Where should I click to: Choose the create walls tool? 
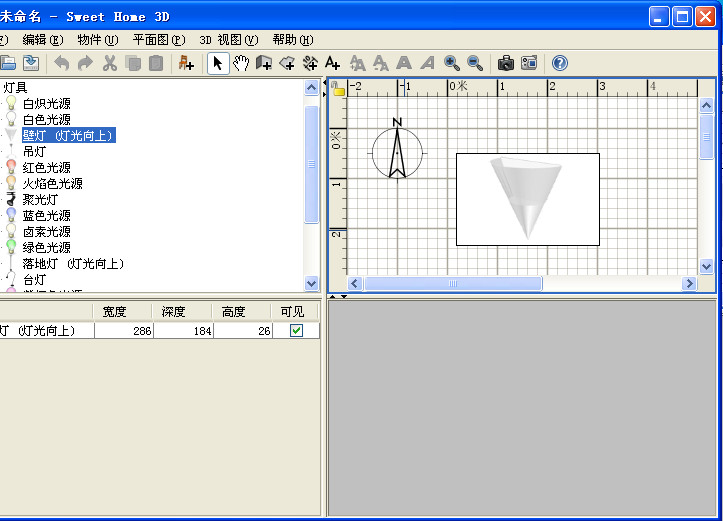[x=264, y=63]
